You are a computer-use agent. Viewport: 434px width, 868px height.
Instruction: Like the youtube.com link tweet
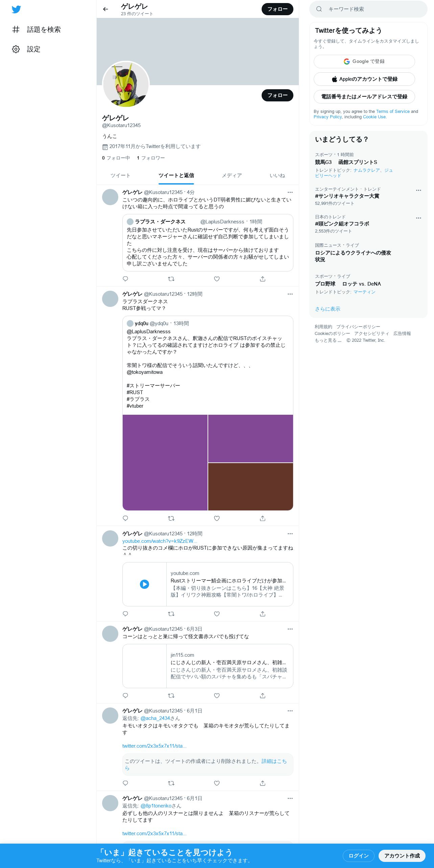tap(217, 614)
